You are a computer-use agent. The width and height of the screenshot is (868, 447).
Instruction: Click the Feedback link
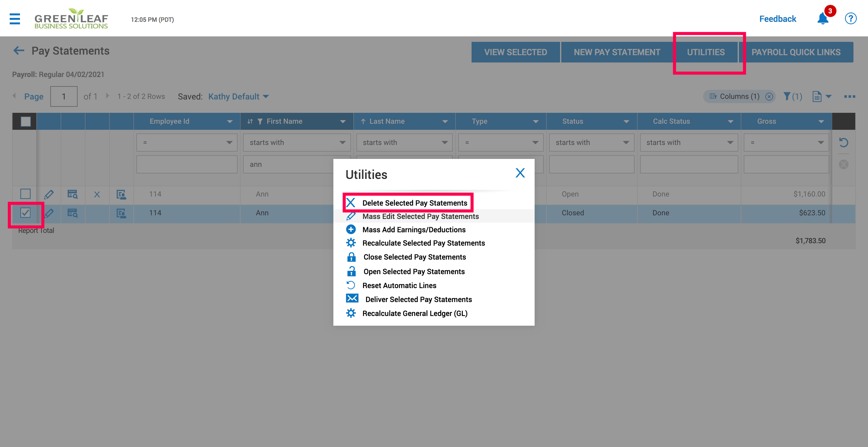tap(777, 19)
